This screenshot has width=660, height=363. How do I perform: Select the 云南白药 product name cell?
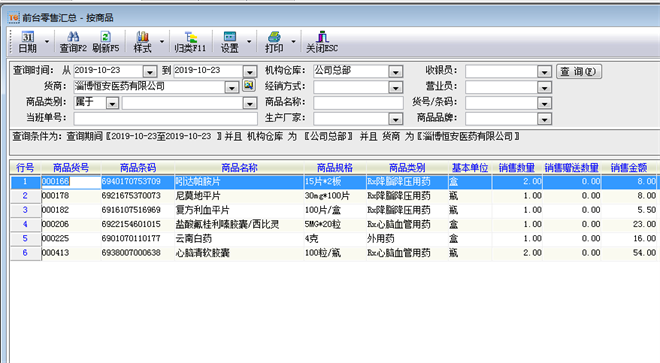tap(239, 239)
